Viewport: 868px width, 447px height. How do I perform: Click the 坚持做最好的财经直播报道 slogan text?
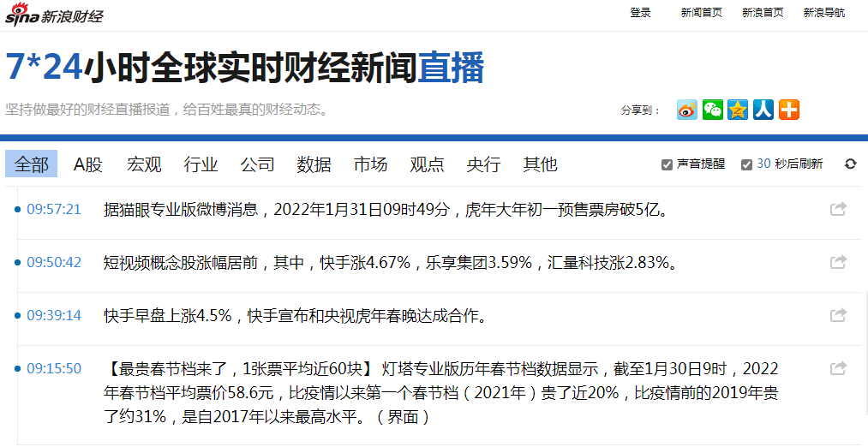(x=167, y=109)
